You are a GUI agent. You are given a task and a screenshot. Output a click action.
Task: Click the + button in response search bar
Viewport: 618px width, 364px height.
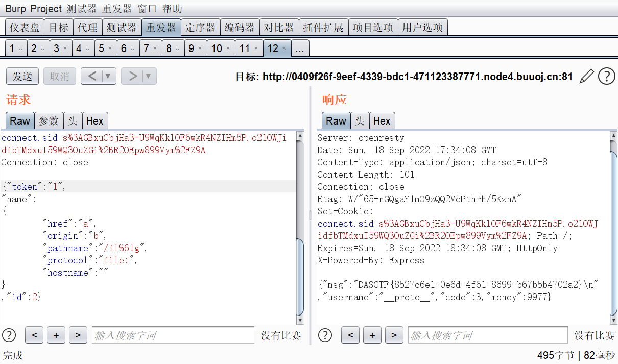coord(372,335)
